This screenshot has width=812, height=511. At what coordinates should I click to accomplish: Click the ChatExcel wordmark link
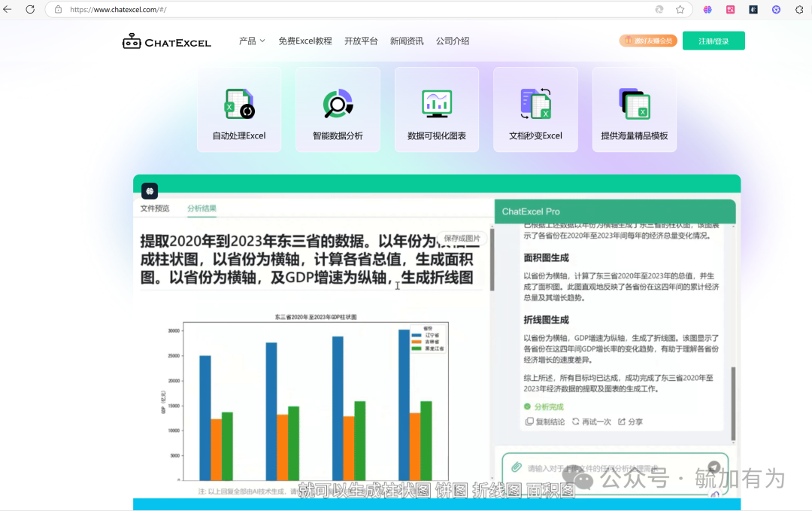pyautogui.click(x=177, y=43)
